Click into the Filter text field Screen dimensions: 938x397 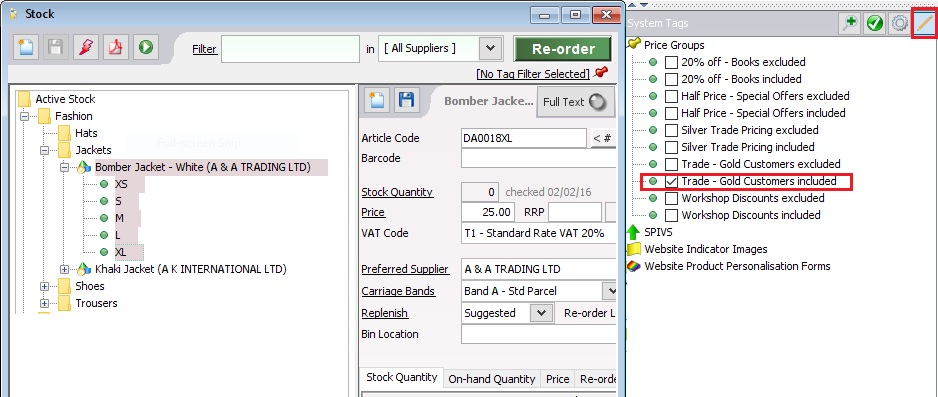[x=291, y=49]
